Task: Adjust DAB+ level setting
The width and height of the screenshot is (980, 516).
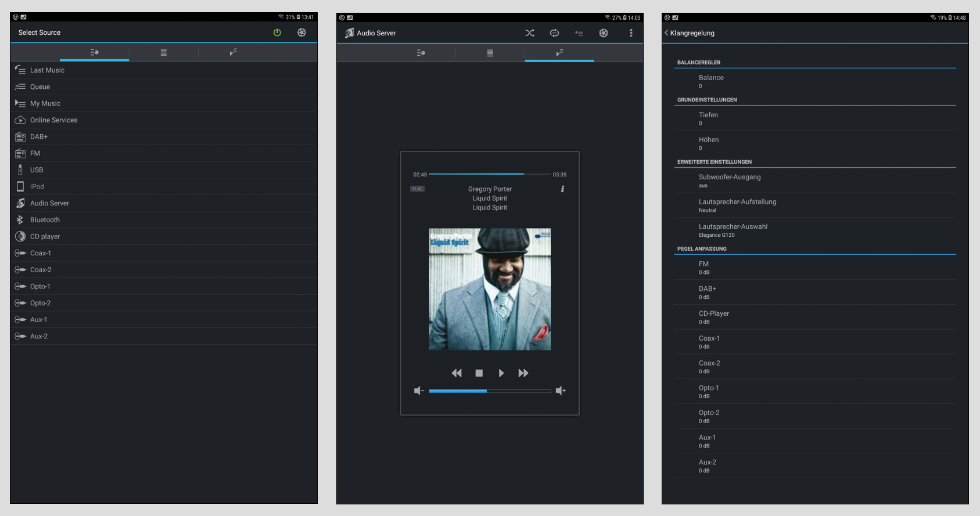Action: click(815, 293)
